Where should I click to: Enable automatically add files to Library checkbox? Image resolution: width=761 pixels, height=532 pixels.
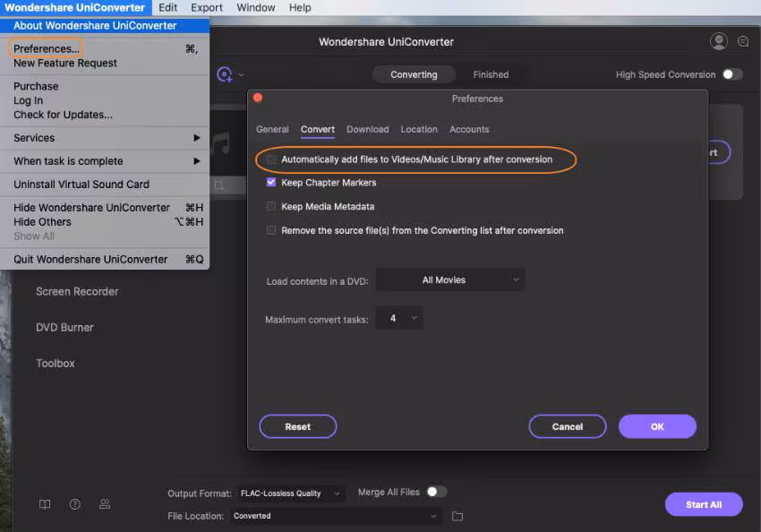coord(270,159)
